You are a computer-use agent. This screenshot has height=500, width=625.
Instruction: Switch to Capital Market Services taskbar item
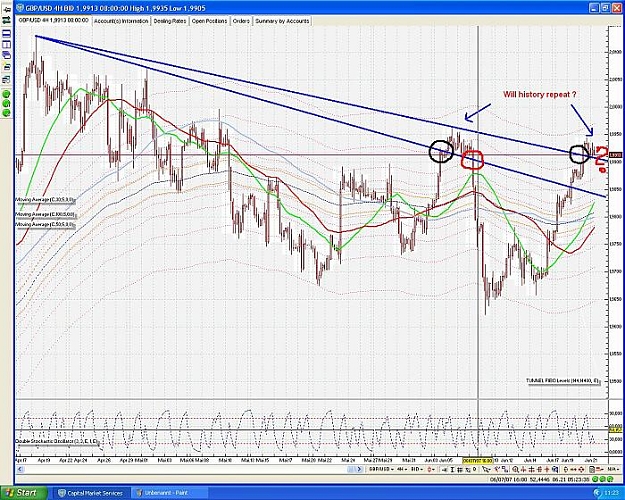pyautogui.click(x=93, y=493)
